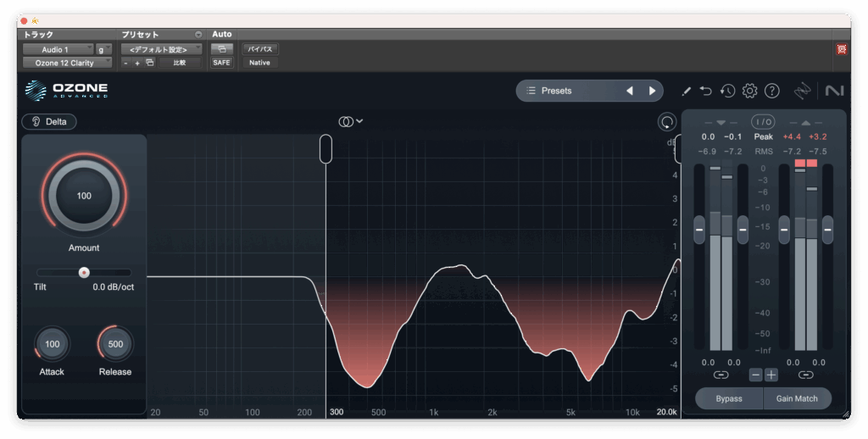Toggle the Bypass button in Ozone
868x439 pixels.
pos(728,398)
